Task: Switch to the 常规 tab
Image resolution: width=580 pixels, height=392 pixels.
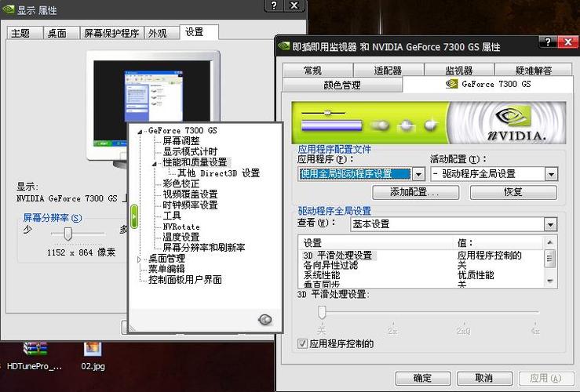Action: 317,70
